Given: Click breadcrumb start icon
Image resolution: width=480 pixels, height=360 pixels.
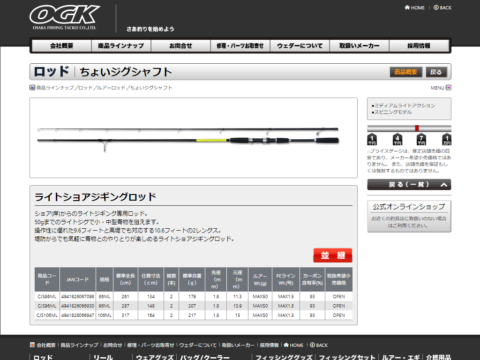Looking at the screenshot, I should 32,88.
